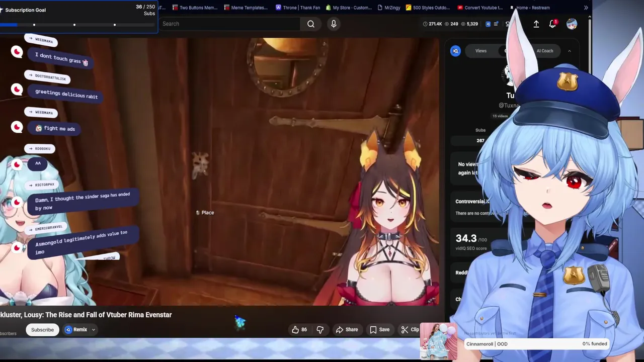Open the Two Buttons Meme bookmark
This screenshot has height=362, width=644.
(x=195, y=8)
